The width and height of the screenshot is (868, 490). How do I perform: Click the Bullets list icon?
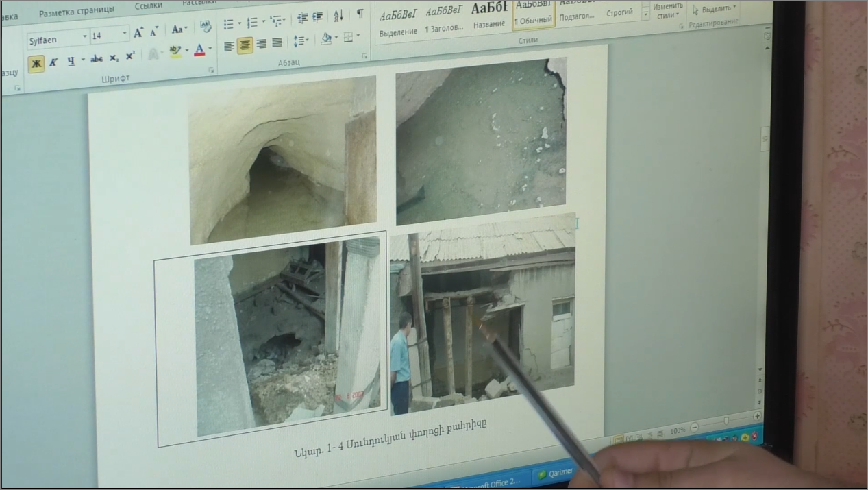point(229,25)
